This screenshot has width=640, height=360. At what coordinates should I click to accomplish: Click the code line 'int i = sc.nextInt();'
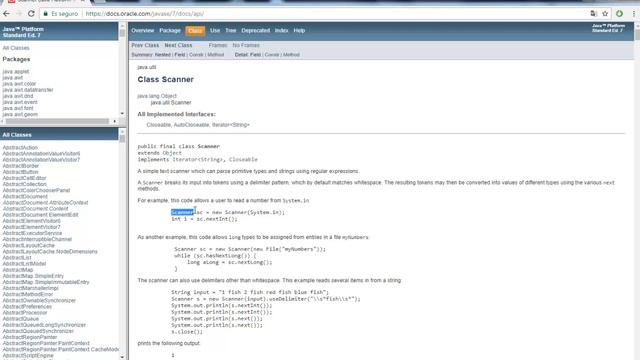204,219
